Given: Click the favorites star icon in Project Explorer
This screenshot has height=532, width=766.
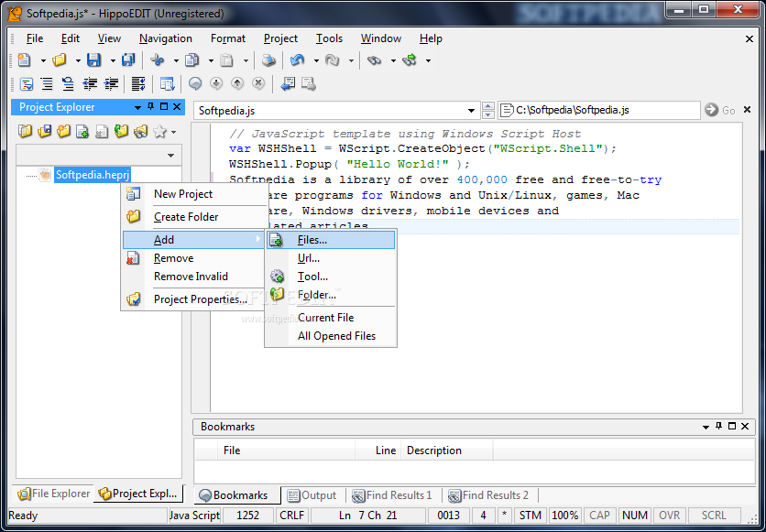Looking at the screenshot, I should (159, 131).
